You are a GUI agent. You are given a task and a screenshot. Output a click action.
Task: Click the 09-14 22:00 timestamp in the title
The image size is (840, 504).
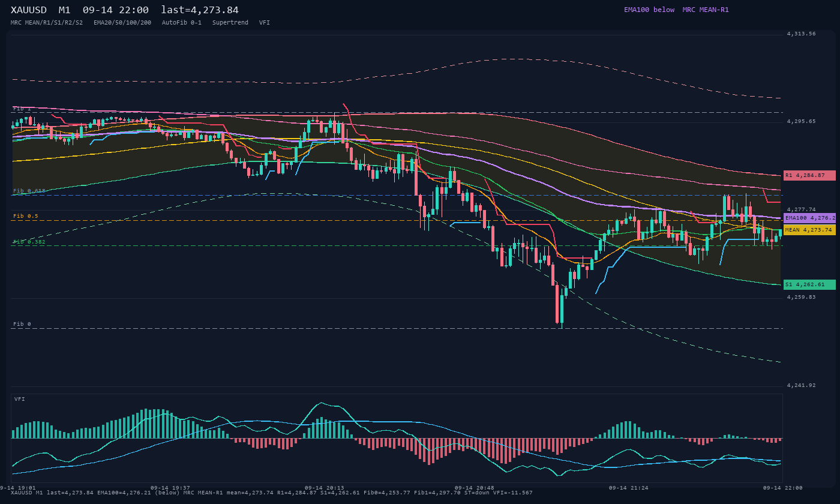116,10
